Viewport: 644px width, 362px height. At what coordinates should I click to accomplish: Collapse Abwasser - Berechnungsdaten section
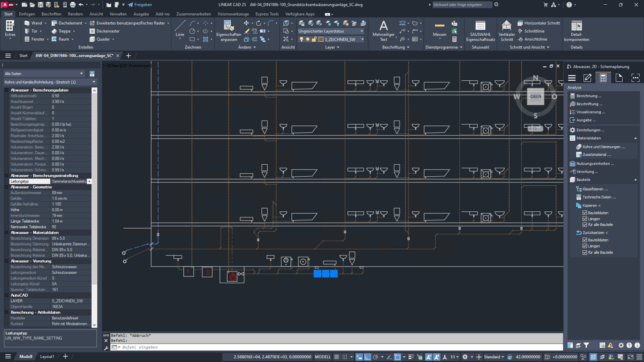[7, 90]
